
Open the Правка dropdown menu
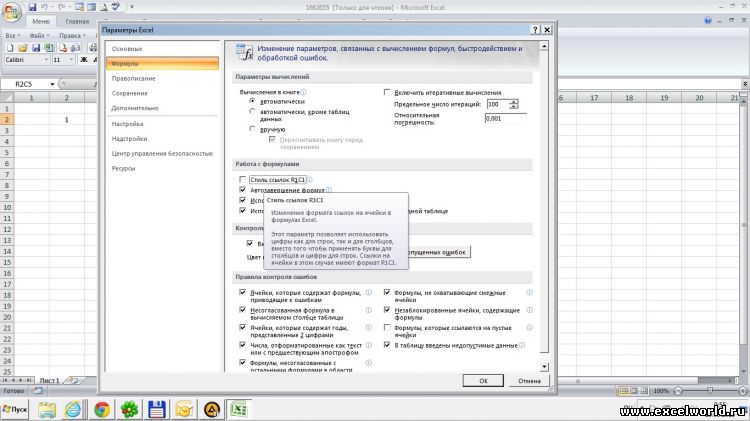72,35
